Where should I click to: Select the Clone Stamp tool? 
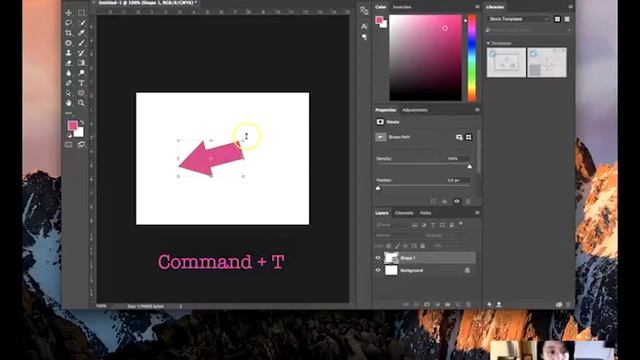[69, 53]
